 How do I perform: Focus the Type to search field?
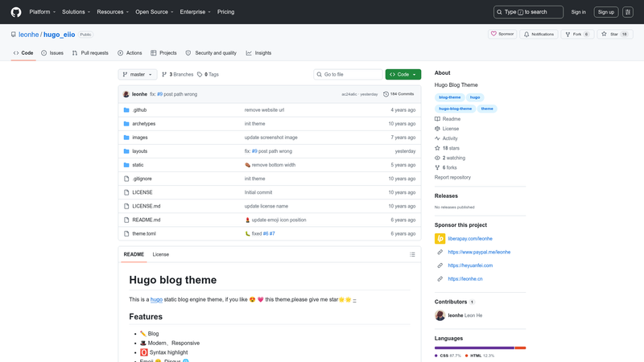tap(528, 12)
